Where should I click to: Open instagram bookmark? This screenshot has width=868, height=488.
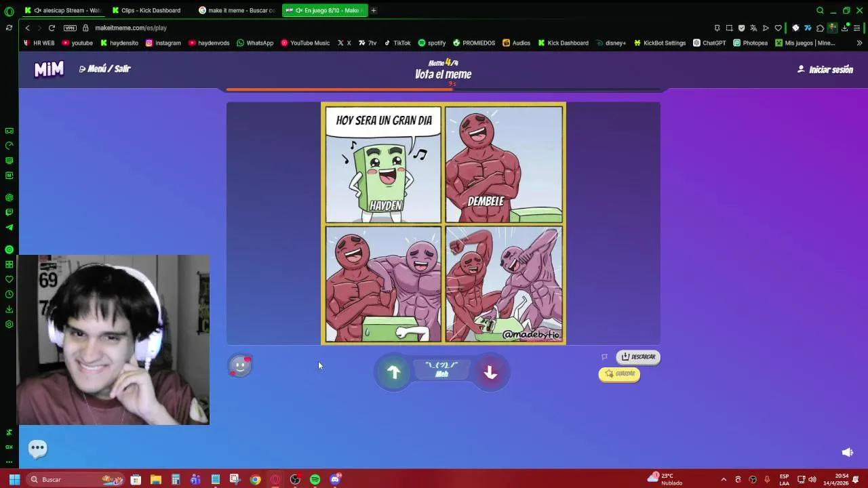163,43
